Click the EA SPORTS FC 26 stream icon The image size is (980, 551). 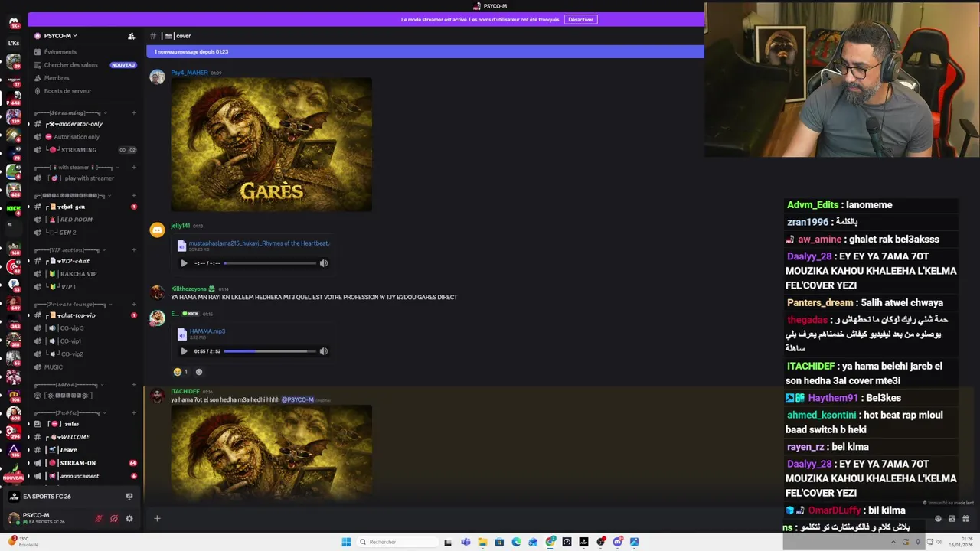pyautogui.click(x=129, y=497)
